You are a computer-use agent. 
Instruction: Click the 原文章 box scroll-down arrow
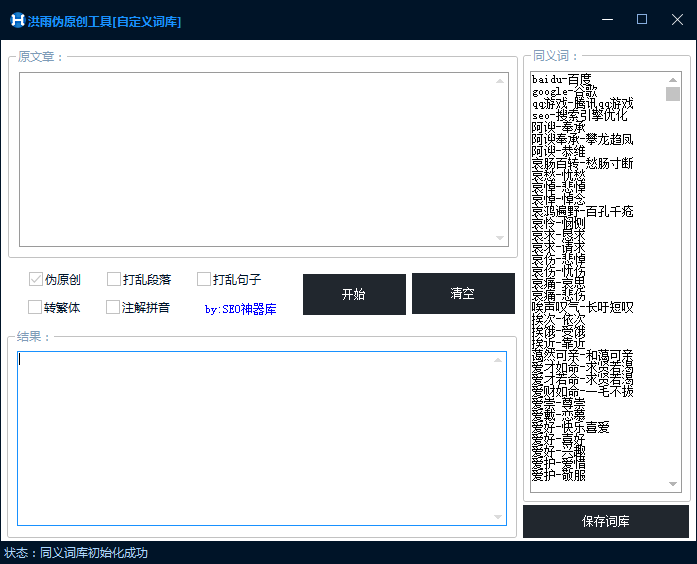[x=500, y=238]
